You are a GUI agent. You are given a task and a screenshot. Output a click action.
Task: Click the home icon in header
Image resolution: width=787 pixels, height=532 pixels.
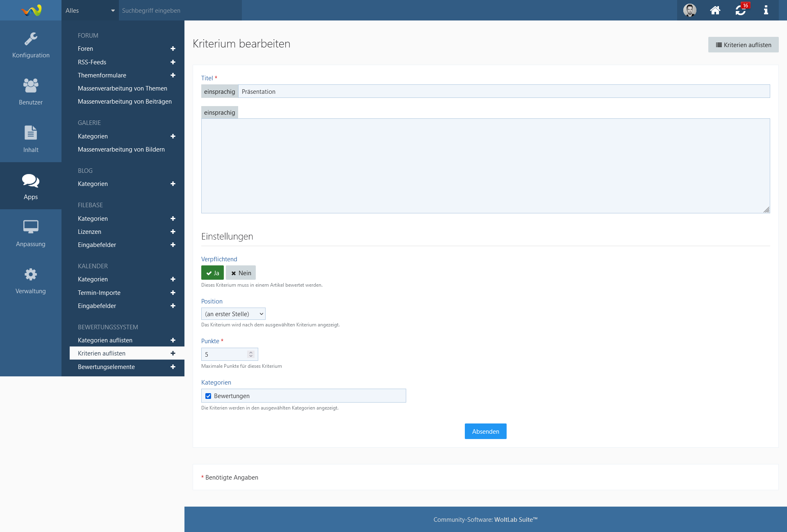pyautogui.click(x=715, y=10)
